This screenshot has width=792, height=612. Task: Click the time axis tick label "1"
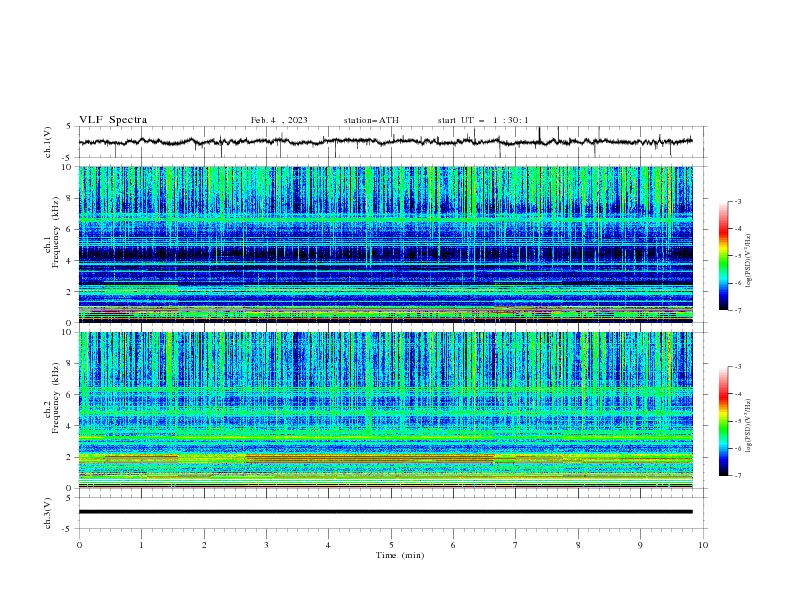(x=141, y=545)
